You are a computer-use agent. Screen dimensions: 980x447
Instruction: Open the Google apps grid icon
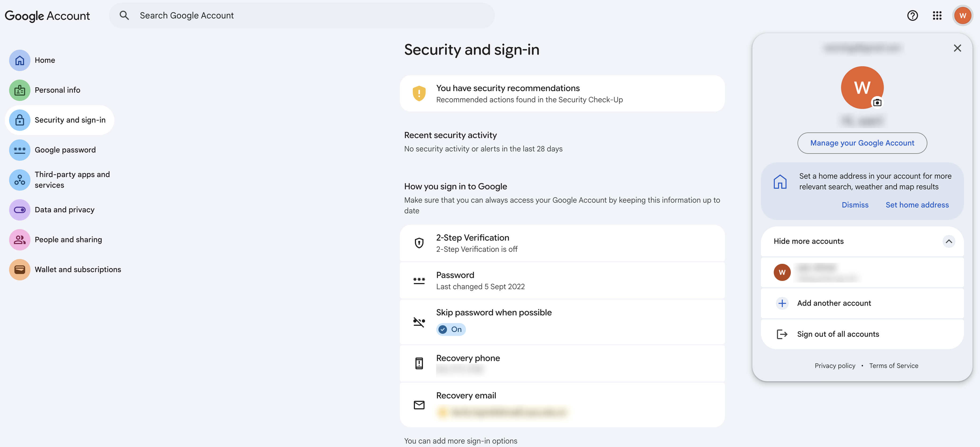coord(937,15)
